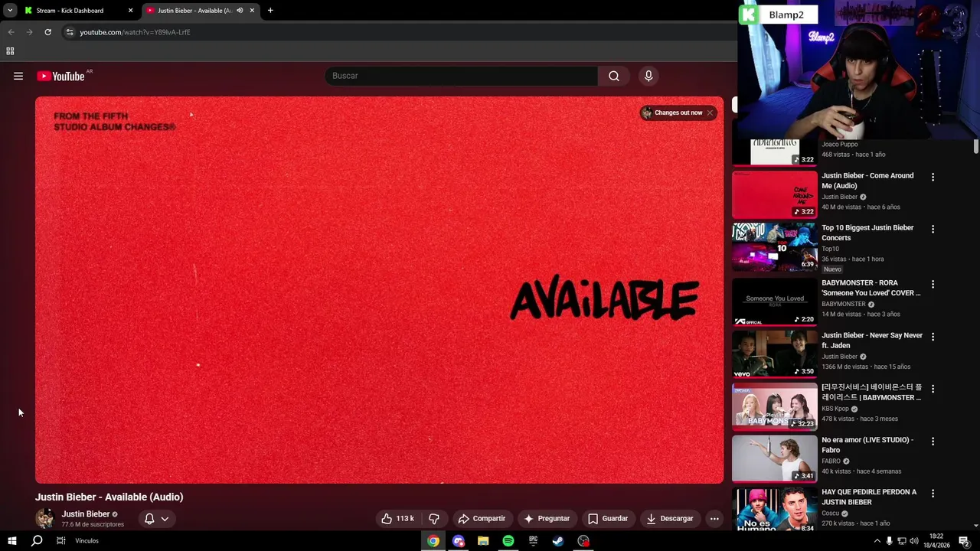Dismiss the 'Changes out now' card
This screenshot has height=551, width=980.
[x=710, y=112]
